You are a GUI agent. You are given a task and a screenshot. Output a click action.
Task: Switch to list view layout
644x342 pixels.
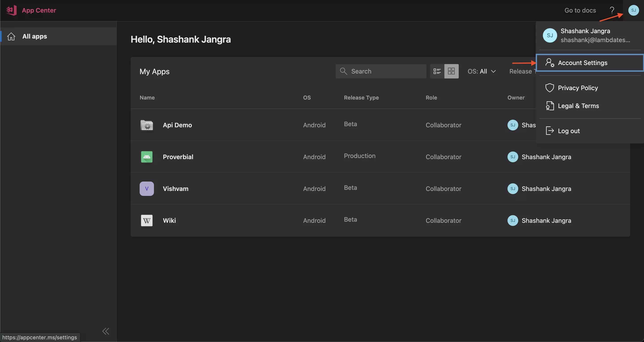pos(437,71)
